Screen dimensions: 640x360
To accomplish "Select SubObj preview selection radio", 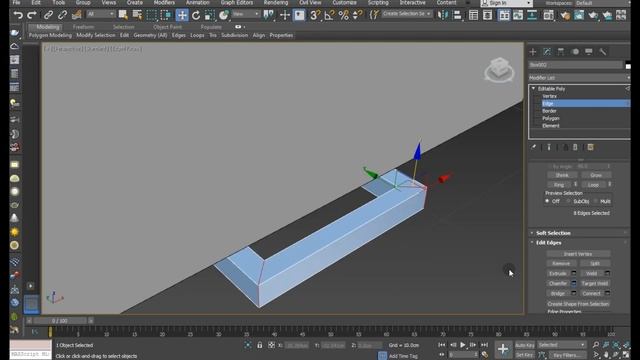I will click(x=568, y=201).
